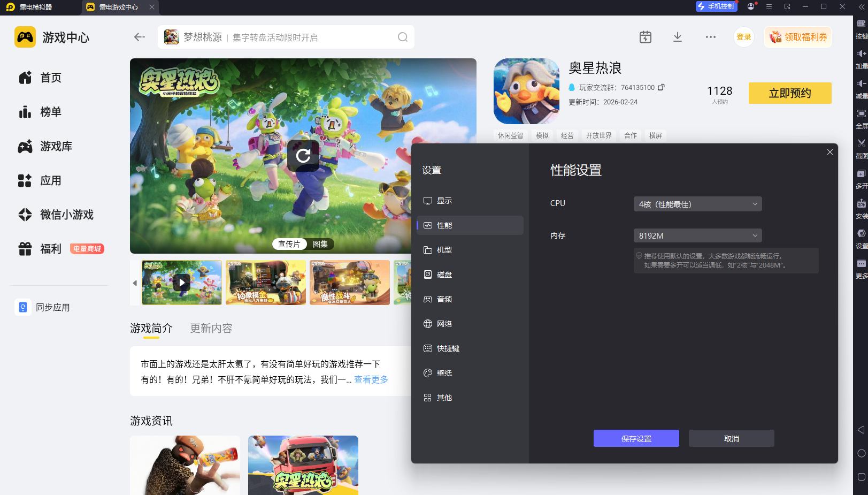Screen dimensions: 868x495
Task: Click the 游戏中心 logo
Action: point(52,37)
